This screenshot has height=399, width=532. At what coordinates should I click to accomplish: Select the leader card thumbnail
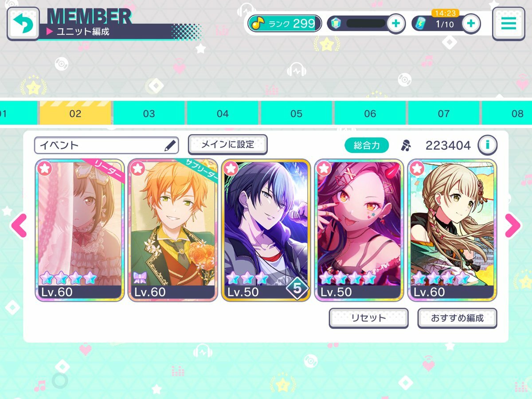point(80,230)
